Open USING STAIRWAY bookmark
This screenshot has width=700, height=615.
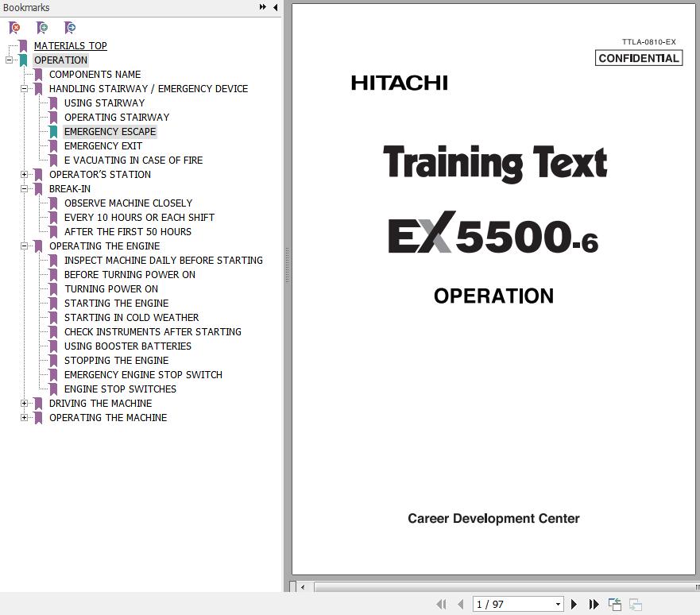coord(104,102)
